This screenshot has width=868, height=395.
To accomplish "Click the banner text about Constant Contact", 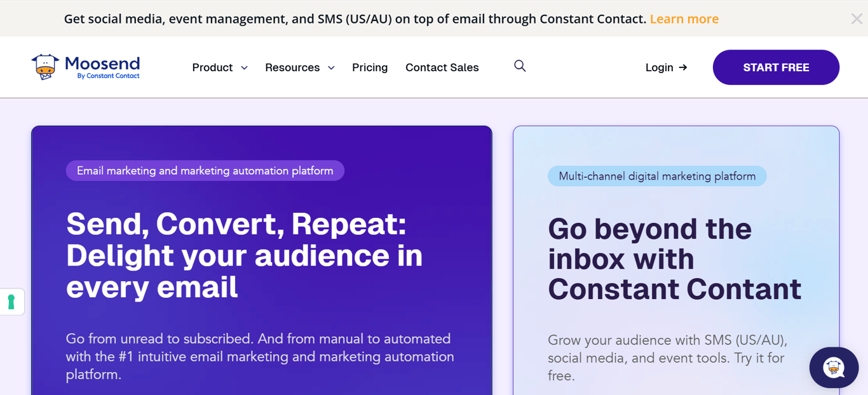I will coord(355,19).
